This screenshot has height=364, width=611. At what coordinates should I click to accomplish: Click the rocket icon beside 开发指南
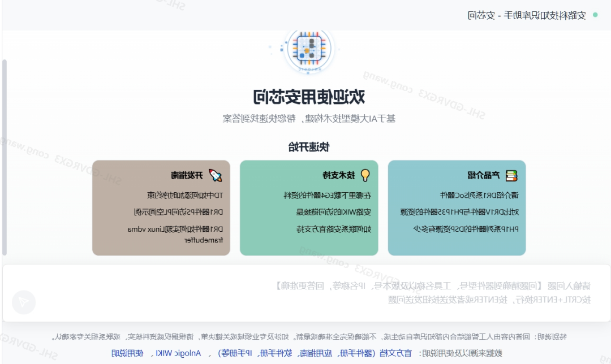pyautogui.click(x=216, y=176)
